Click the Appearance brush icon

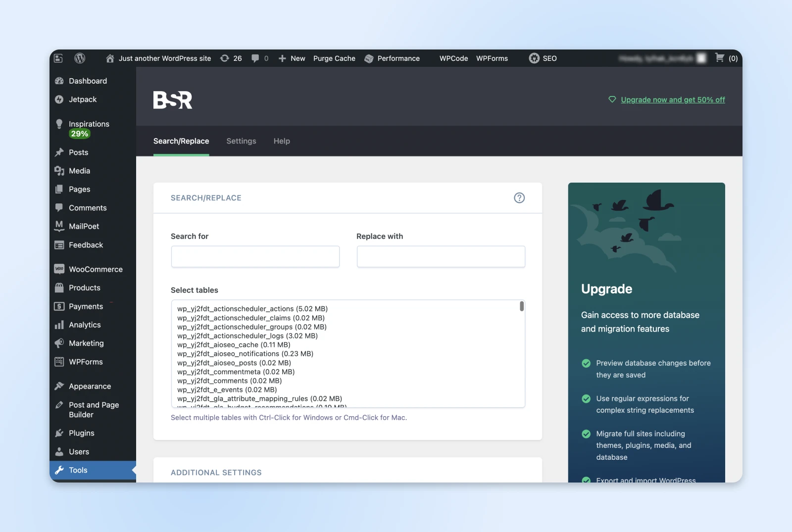click(59, 386)
